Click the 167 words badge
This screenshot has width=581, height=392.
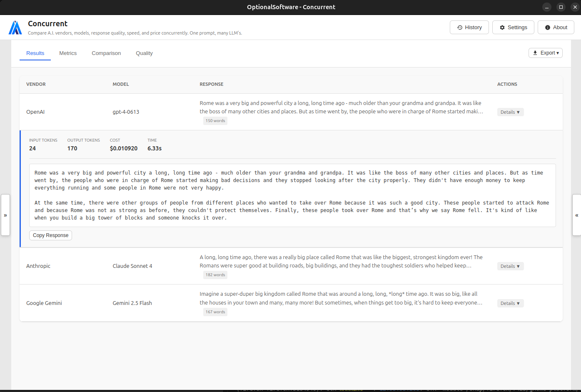[x=215, y=312]
